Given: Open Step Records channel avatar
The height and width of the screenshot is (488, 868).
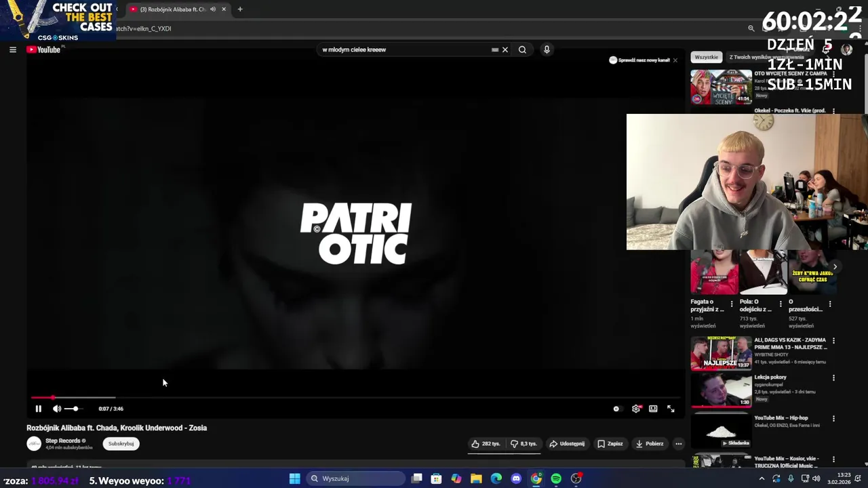Looking at the screenshot, I should pyautogui.click(x=34, y=444).
